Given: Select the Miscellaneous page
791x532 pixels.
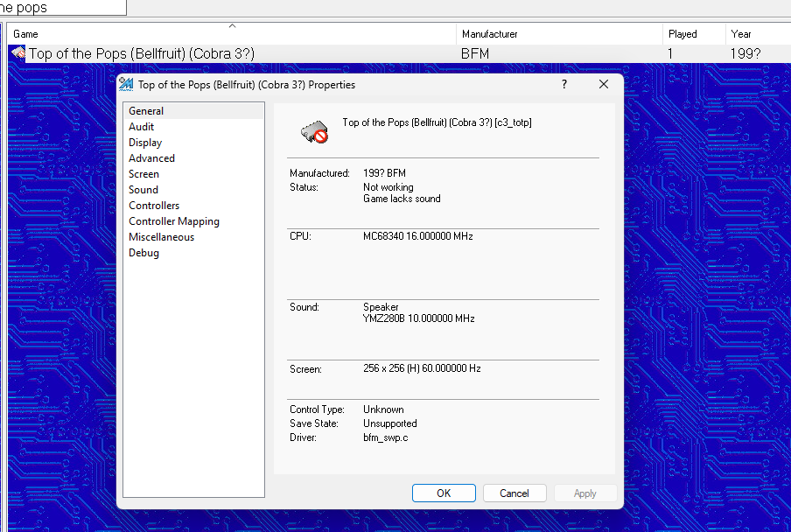Looking at the screenshot, I should coord(161,237).
